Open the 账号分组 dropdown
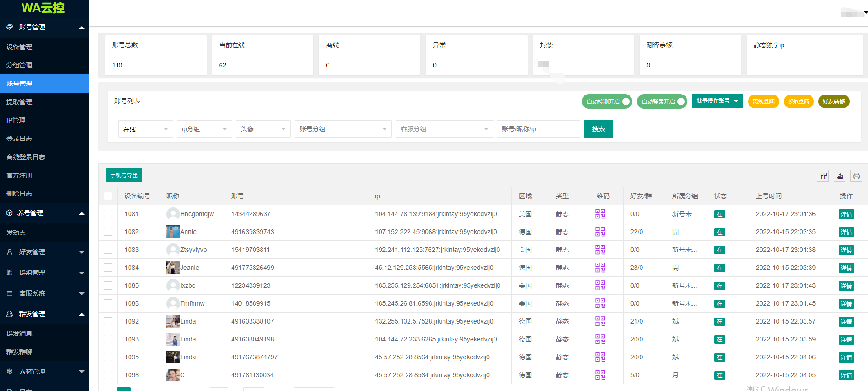 pos(343,129)
